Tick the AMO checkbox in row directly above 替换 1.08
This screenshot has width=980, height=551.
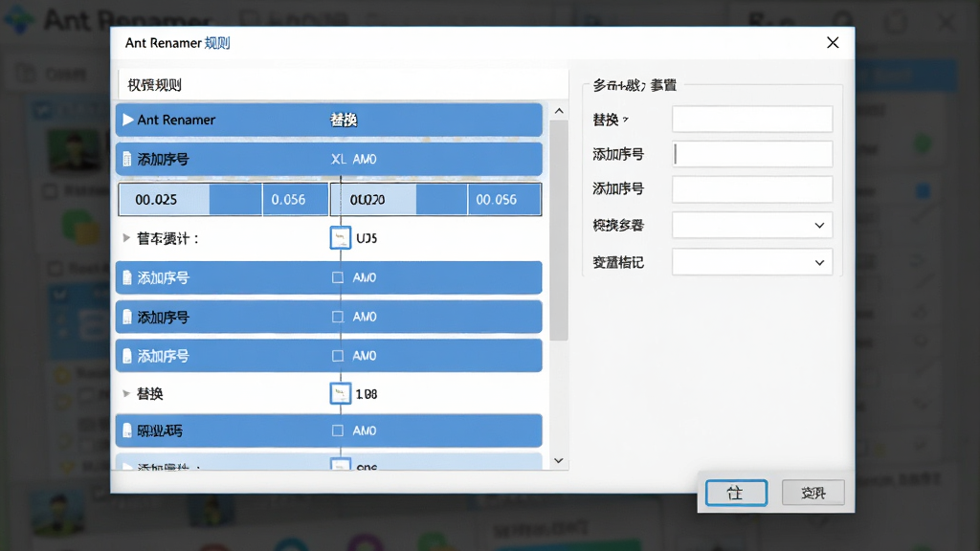(x=338, y=356)
